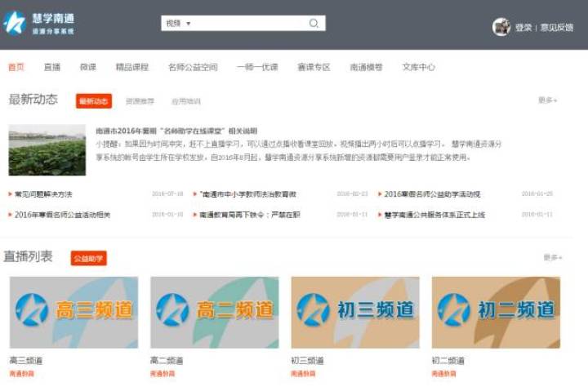
Task: Click the magnifier search icon
Action: [314, 23]
